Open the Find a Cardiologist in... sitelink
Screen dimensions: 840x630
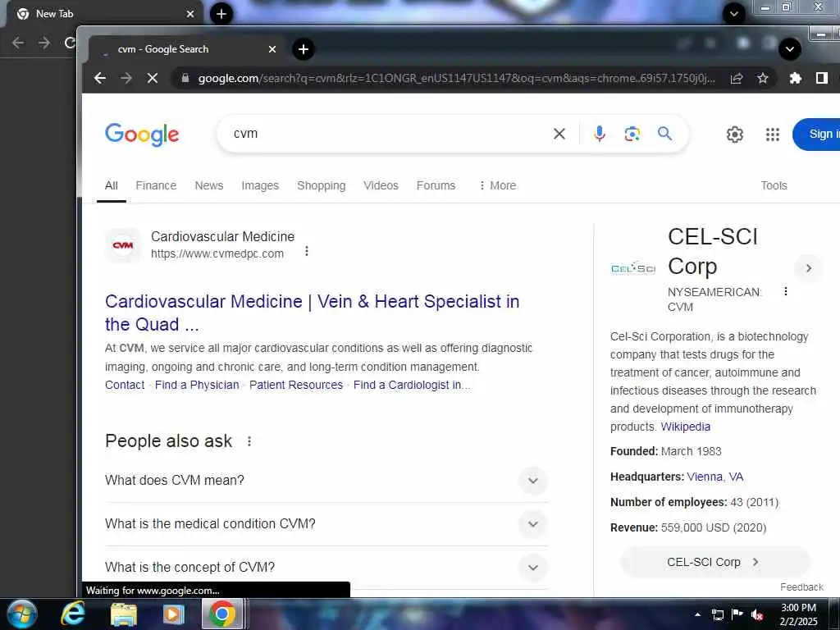(x=412, y=385)
